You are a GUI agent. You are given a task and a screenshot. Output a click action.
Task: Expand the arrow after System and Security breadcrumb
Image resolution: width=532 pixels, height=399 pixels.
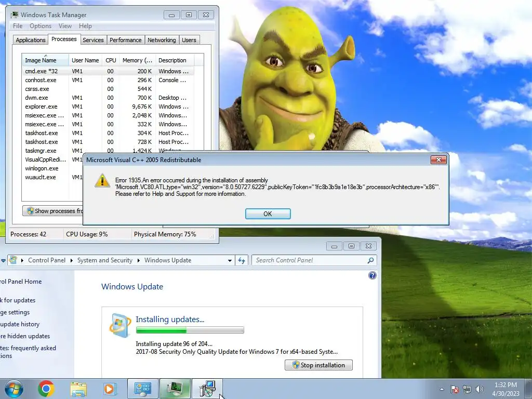pyautogui.click(x=138, y=260)
